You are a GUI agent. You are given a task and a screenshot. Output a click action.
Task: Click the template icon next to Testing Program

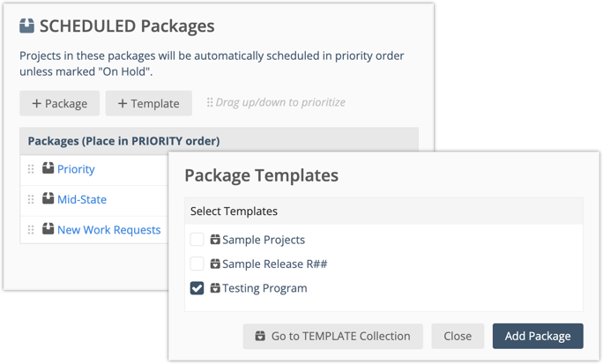pyautogui.click(x=215, y=288)
